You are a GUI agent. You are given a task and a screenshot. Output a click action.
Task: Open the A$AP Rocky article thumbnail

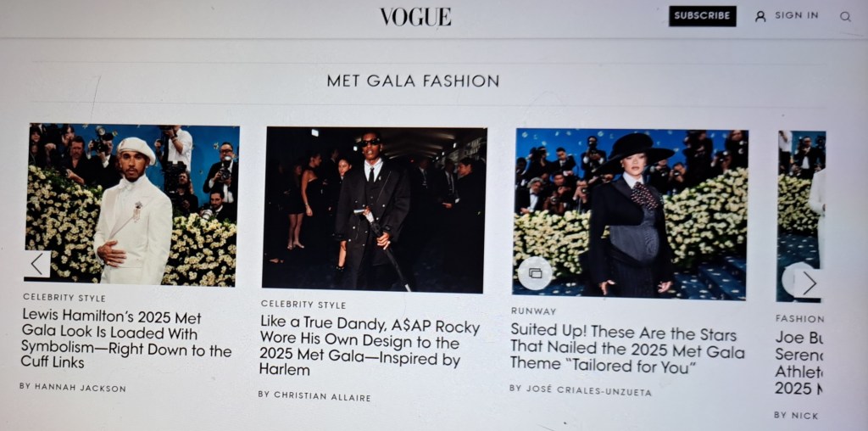(x=374, y=210)
